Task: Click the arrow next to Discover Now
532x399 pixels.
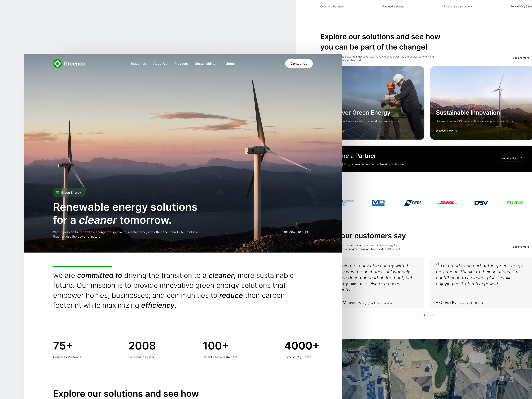Action: pos(456,131)
